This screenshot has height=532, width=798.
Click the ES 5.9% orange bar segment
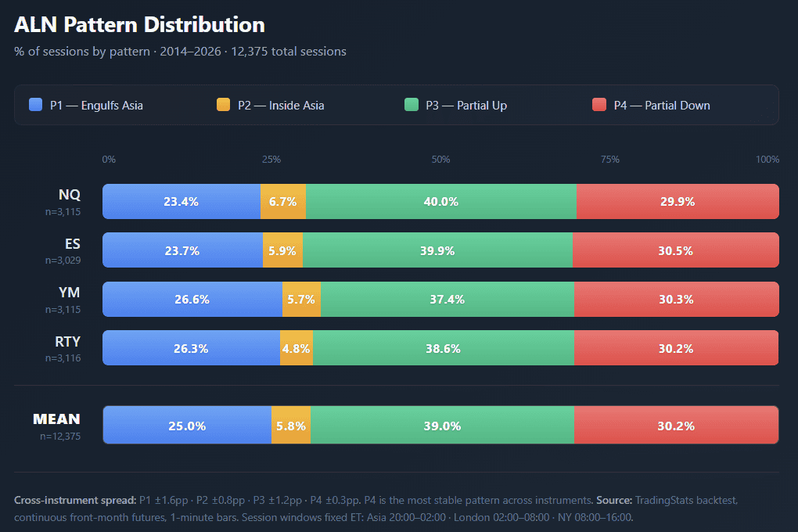pyautogui.click(x=282, y=250)
